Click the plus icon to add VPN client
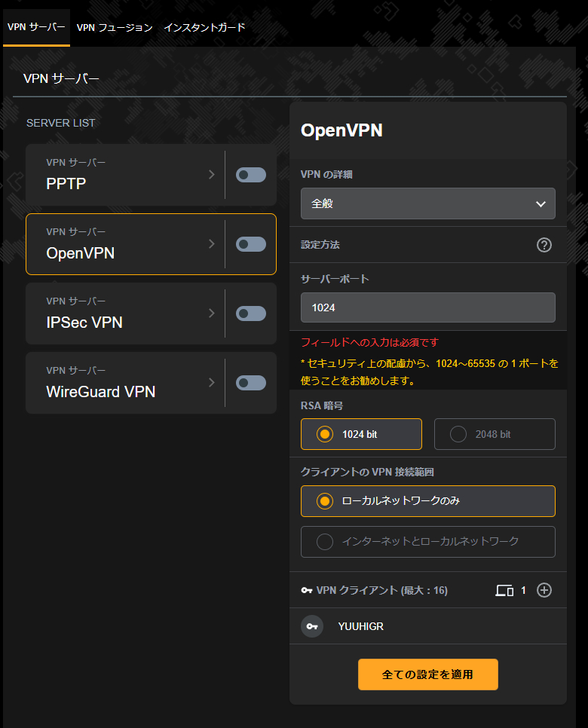588x728 pixels. (544, 590)
